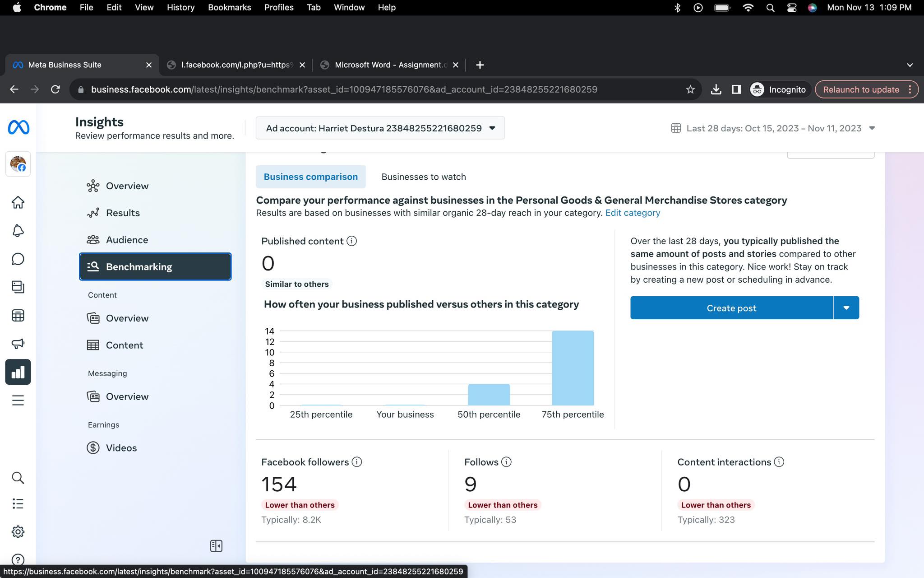This screenshot has height=578, width=924.
Task: Click the Meta logo icon
Action: pos(18,127)
